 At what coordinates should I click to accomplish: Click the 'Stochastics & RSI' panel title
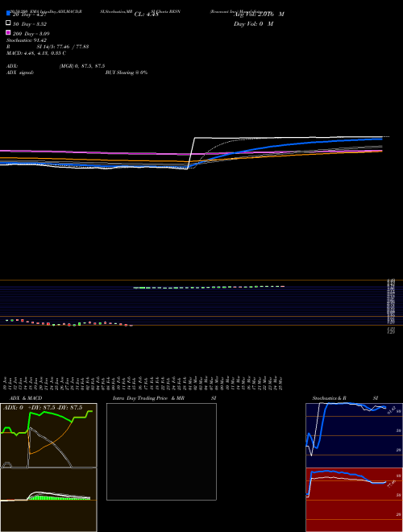[345, 398]
